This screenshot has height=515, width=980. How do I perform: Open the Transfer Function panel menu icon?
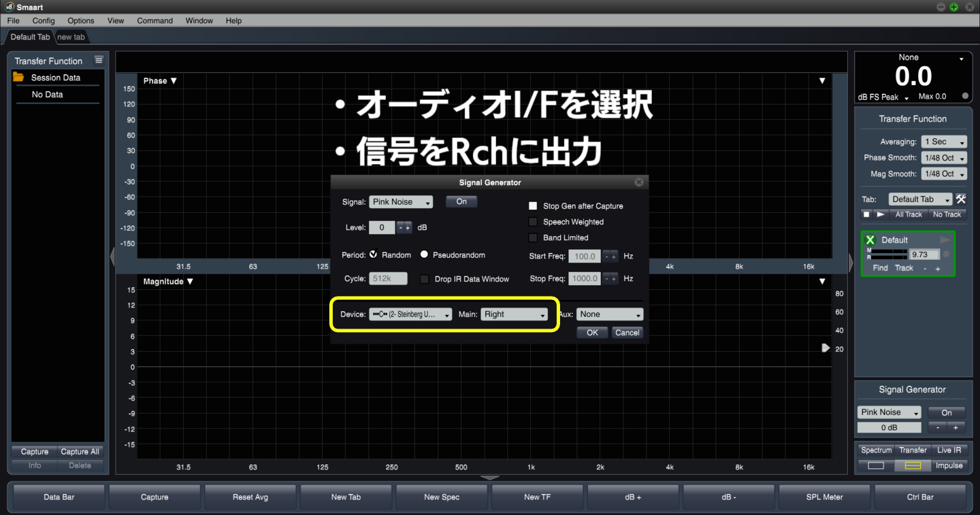[x=98, y=60]
